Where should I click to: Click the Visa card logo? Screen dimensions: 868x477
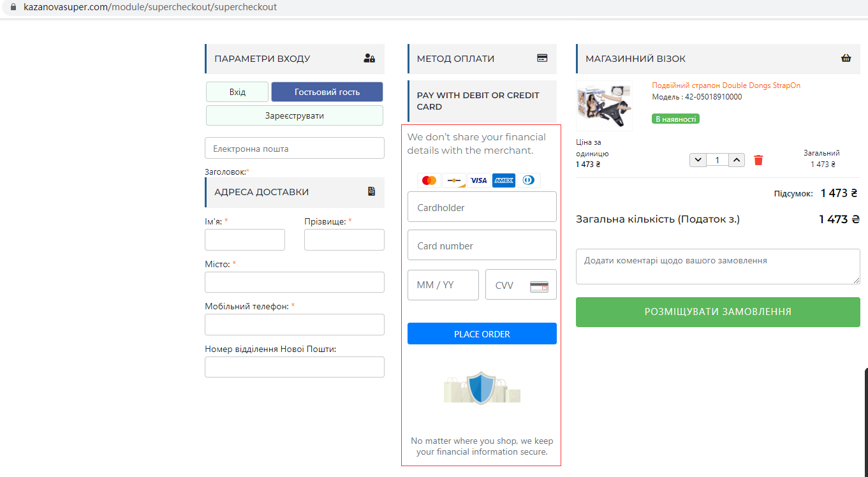(479, 180)
